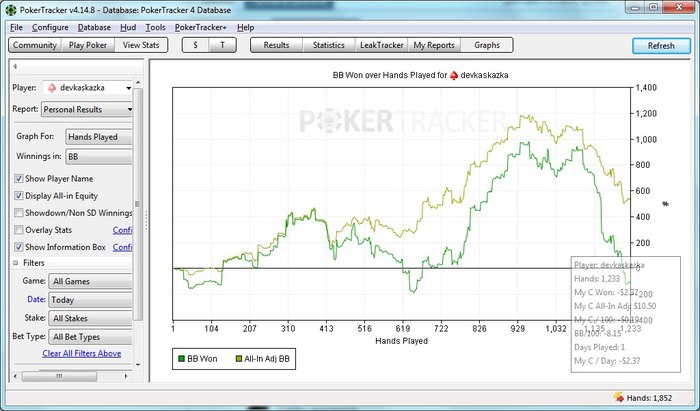This screenshot has width=700, height=411.
Task: Open Date filter dropdown Today
Action: pos(90,300)
